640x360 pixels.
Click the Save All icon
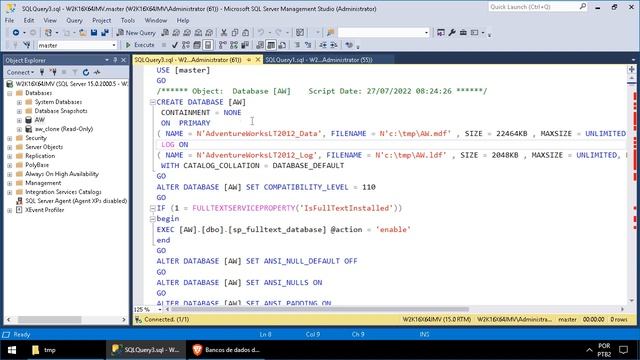[105, 33]
